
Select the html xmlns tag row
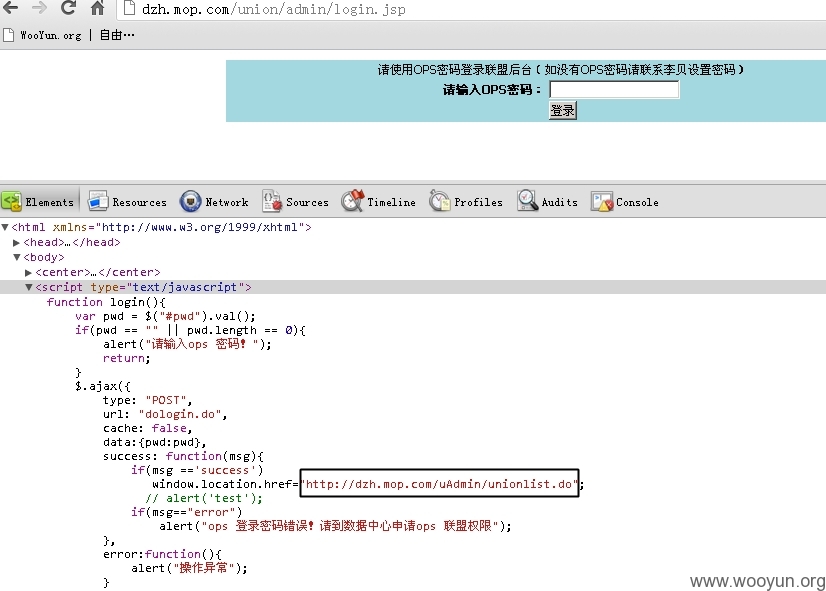161,228
